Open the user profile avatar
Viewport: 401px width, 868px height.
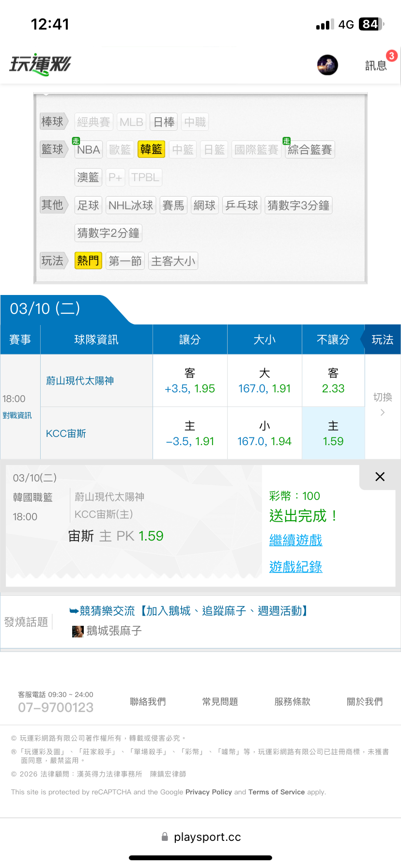(327, 65)
